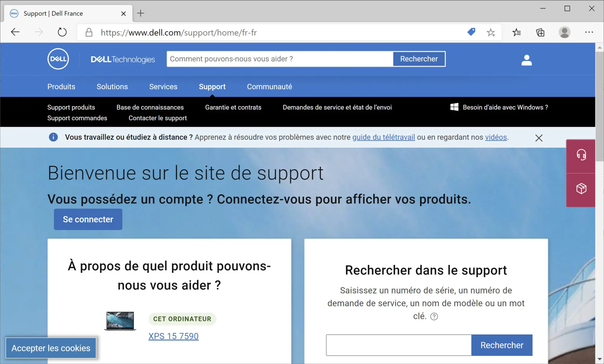Click the Dell logo icon
This screenshot has width=604, height=364.
click(58, 59)
